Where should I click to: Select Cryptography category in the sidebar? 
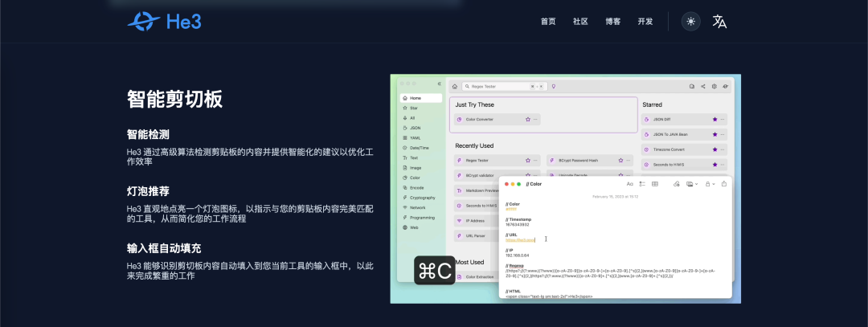point(420,198)
